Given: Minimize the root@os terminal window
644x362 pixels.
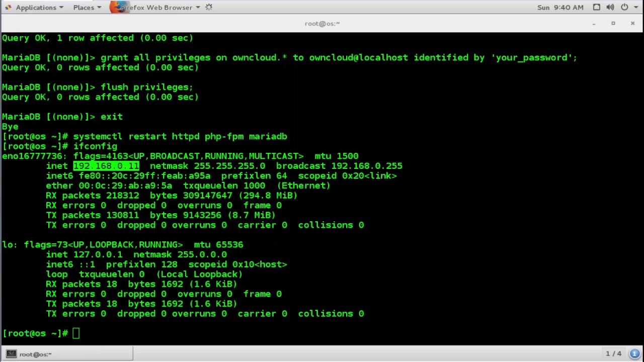Looking at the screenshot, I should click(x=594, y=23).
